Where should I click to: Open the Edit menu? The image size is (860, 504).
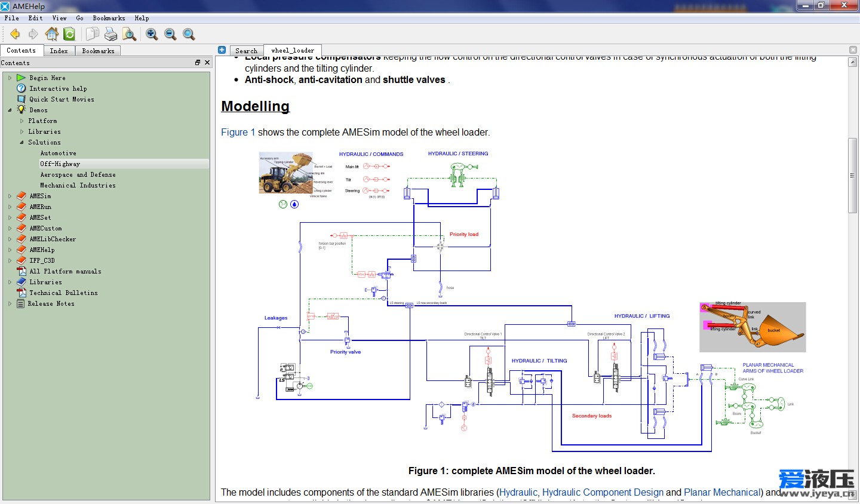pyautogui.click(x=35, y=18)
